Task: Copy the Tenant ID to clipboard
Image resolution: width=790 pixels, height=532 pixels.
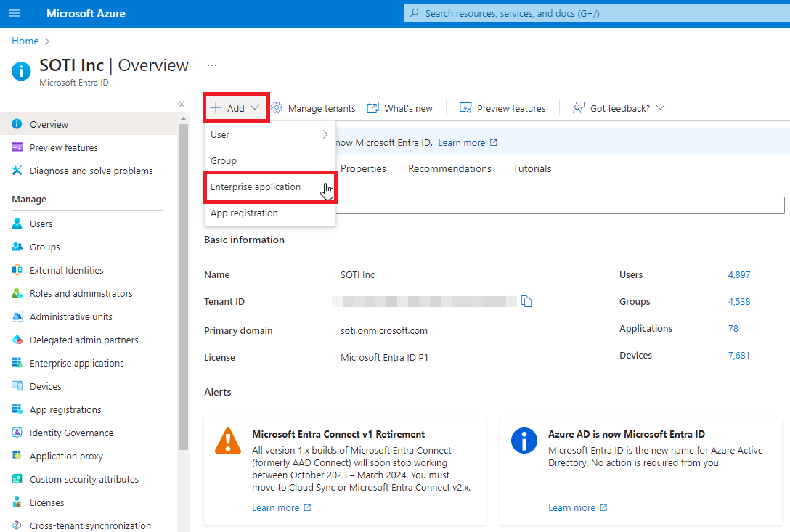Action: pos(526,301)
